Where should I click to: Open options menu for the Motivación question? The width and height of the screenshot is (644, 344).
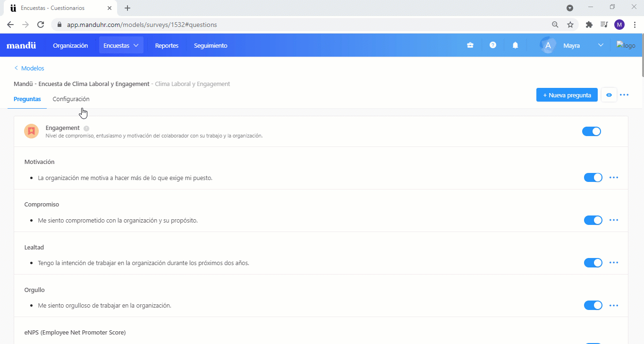pos(614,178)
